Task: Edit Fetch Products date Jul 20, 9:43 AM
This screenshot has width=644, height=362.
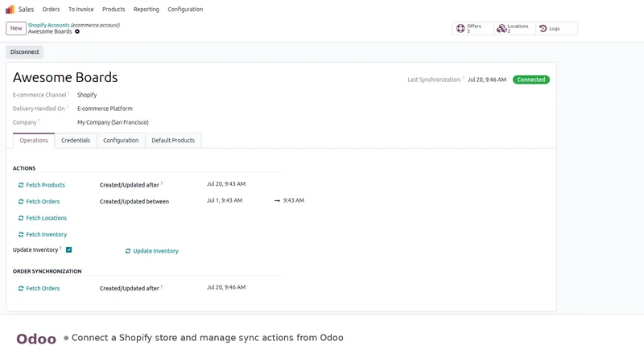Action: tap(226, 184)
